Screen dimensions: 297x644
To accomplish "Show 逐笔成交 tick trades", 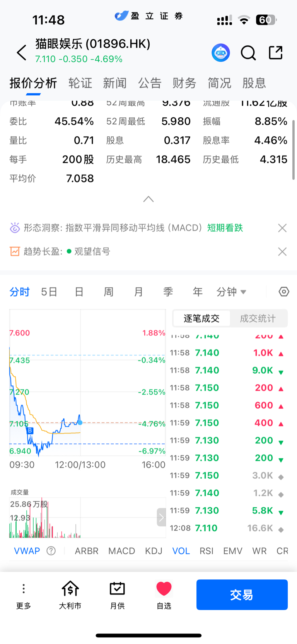I will tap(201, 318).
